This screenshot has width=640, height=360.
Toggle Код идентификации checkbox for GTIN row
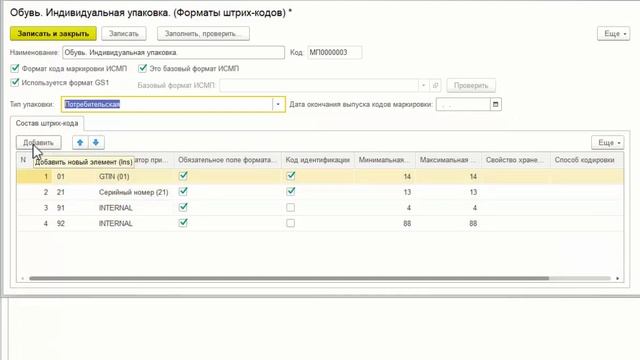291,176
